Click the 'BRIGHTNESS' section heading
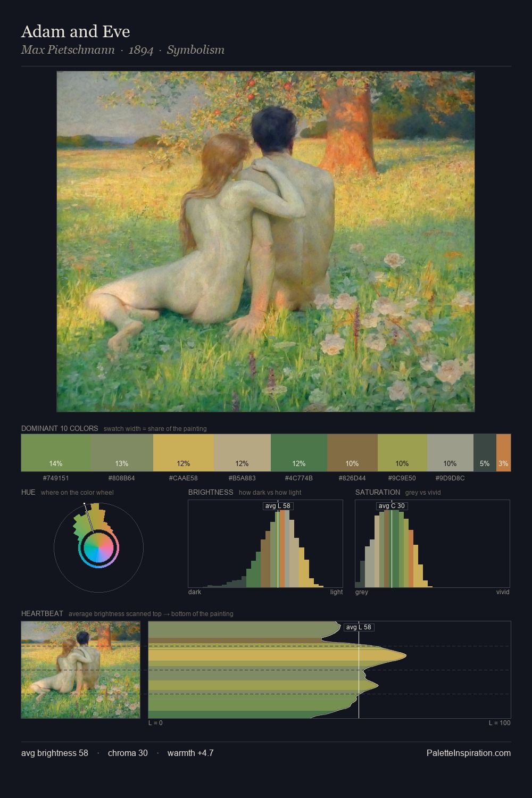Image resolution: width=532 pixels, height=798 pixels. 211,492
